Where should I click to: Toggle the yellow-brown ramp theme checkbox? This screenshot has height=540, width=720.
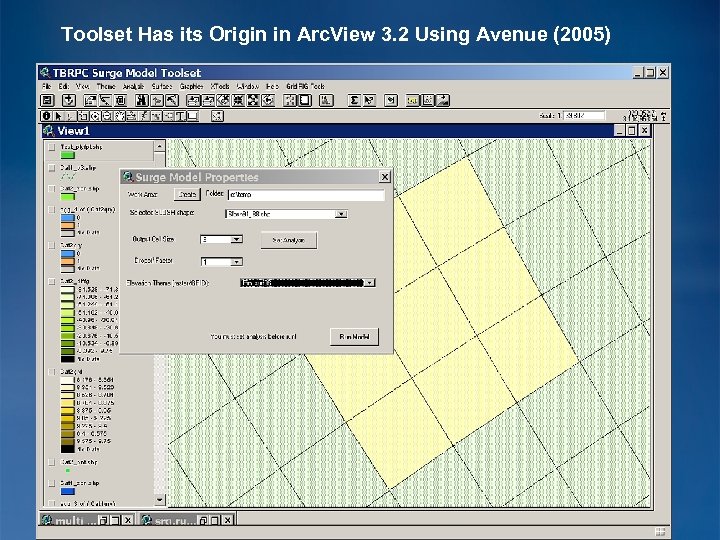click(52, 372)
